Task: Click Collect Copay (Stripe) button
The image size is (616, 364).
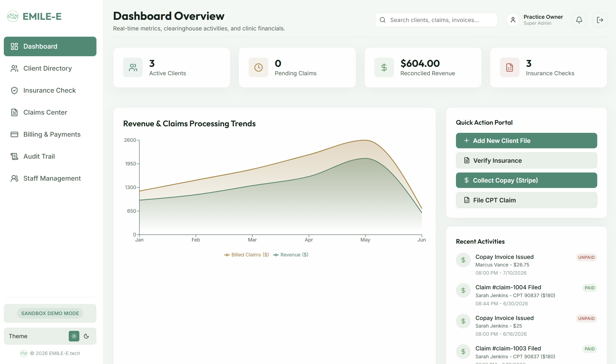Action: pyautogui.click(x=526, y=180)
